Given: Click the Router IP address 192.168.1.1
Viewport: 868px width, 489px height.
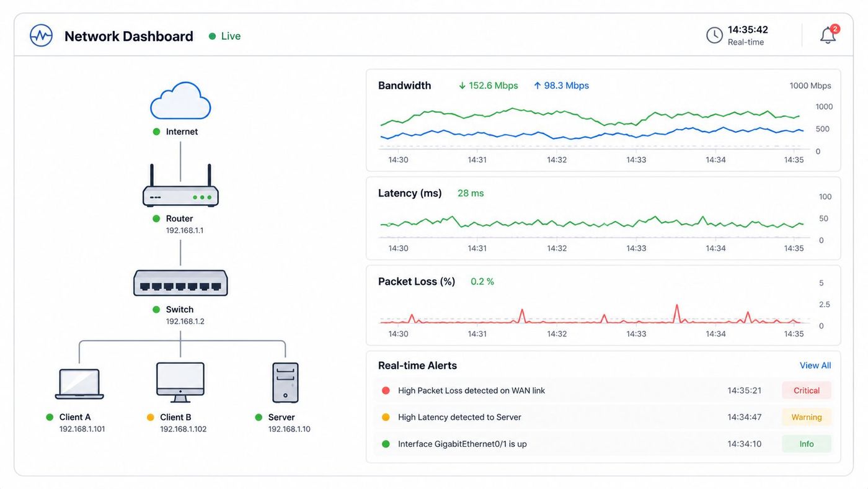Looking at the screenshot, I should tap(185, 230).
